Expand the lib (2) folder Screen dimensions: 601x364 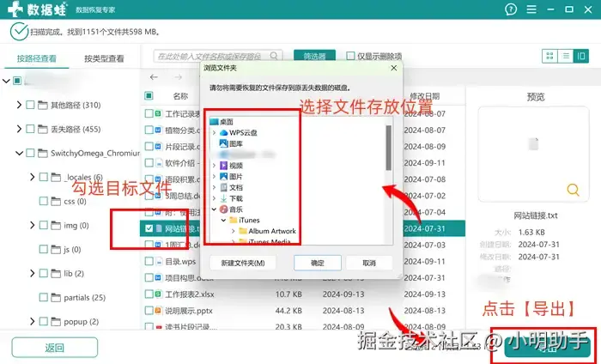(x=33, y=274)
